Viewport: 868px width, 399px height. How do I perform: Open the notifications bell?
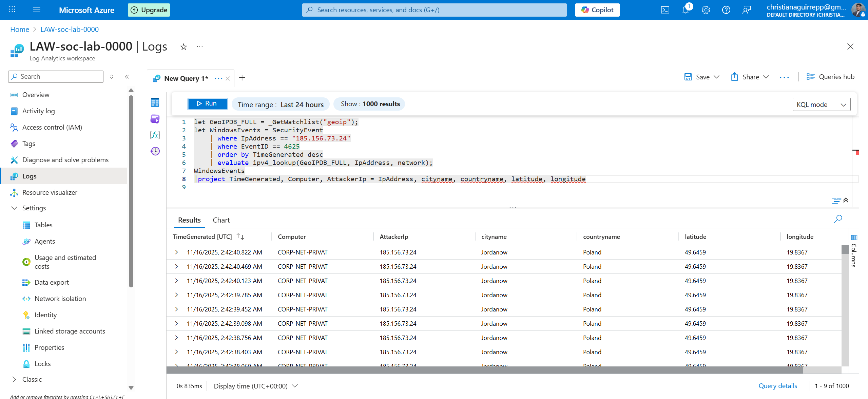(x=686, y=10)
